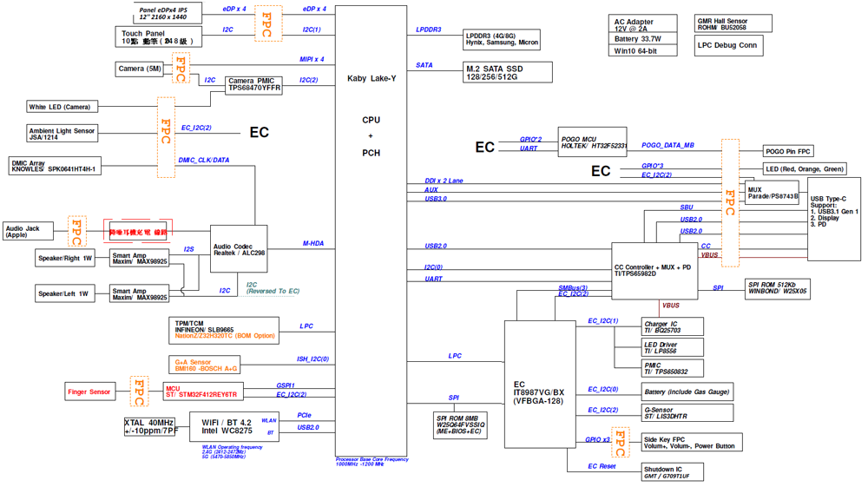Select MUX Parade/PS8743B block

click(x=772, y=193)
